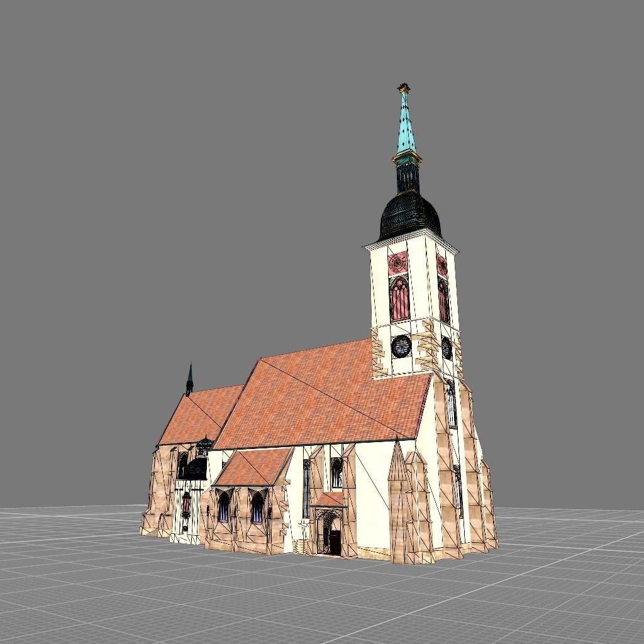This screenshot has width=644, height=644.
Task: Click the pink clock face on tower front
Action: coord(397,263)
